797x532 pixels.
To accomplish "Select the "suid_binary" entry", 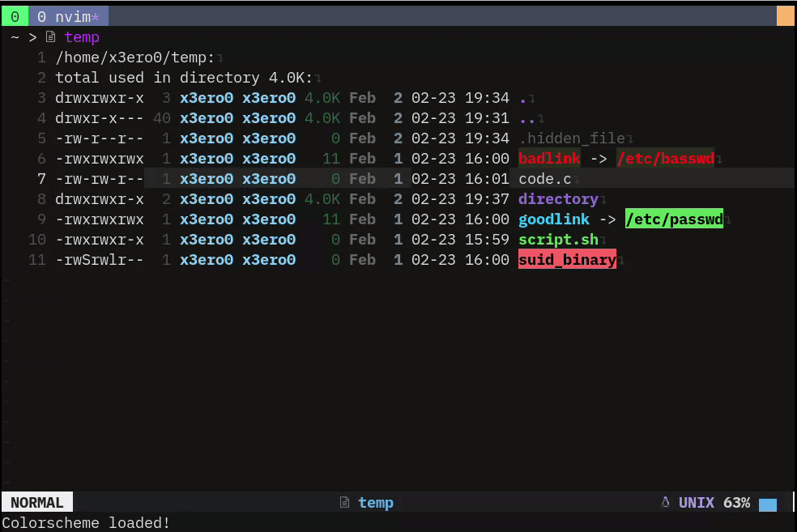I will click(567, 260).
